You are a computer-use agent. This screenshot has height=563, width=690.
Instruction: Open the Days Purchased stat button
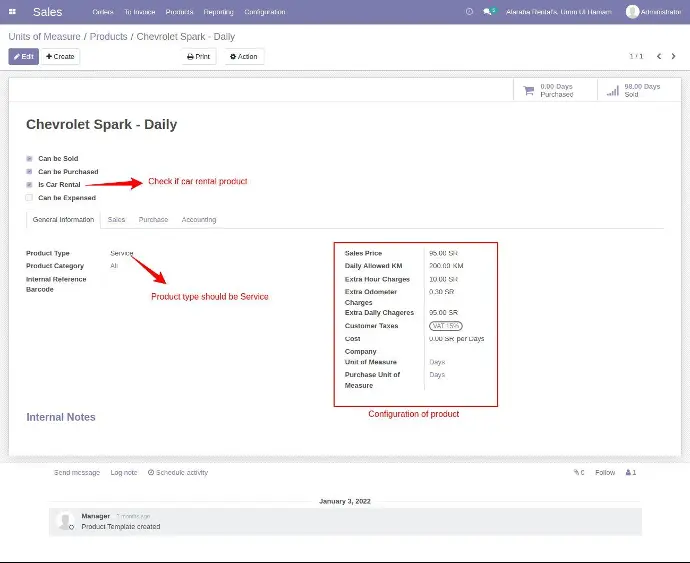tap(555, 90)
